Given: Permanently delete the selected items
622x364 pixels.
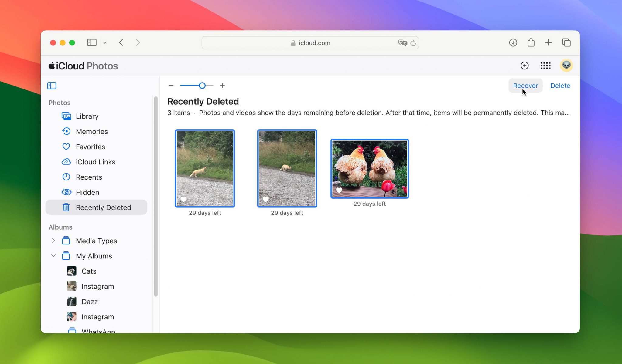Looking at the screenshot, I should [560, 86].
